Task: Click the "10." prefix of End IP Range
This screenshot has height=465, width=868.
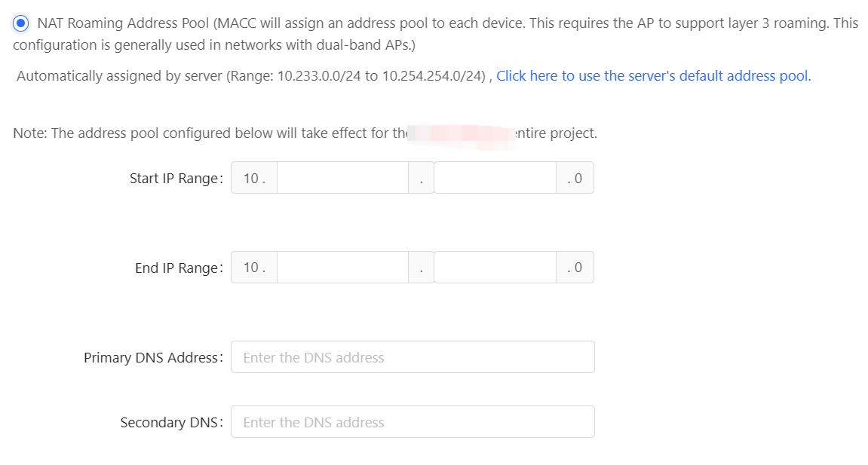Action: (x=254, y=268)
